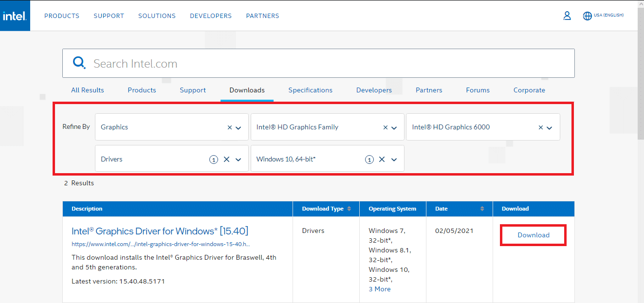Remove the Graphics filter using its X
Viewport: 644px width, 303px height.
pos(229,127)
